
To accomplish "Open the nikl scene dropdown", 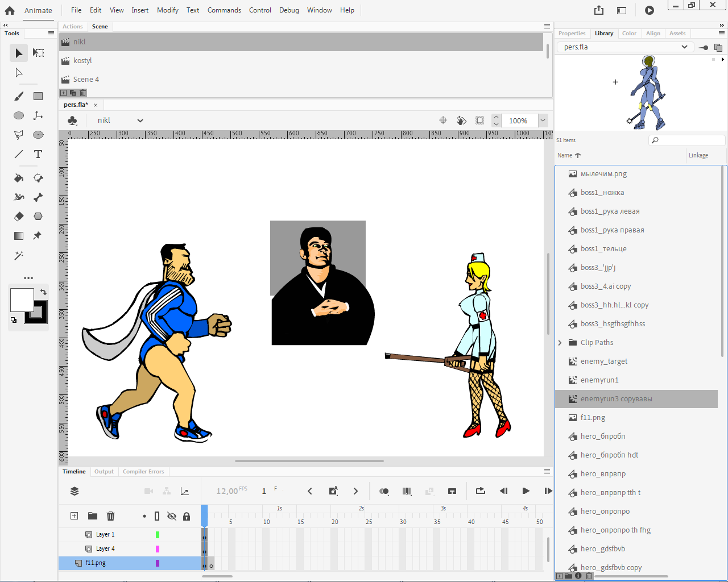I will click(x=140, y=120).
